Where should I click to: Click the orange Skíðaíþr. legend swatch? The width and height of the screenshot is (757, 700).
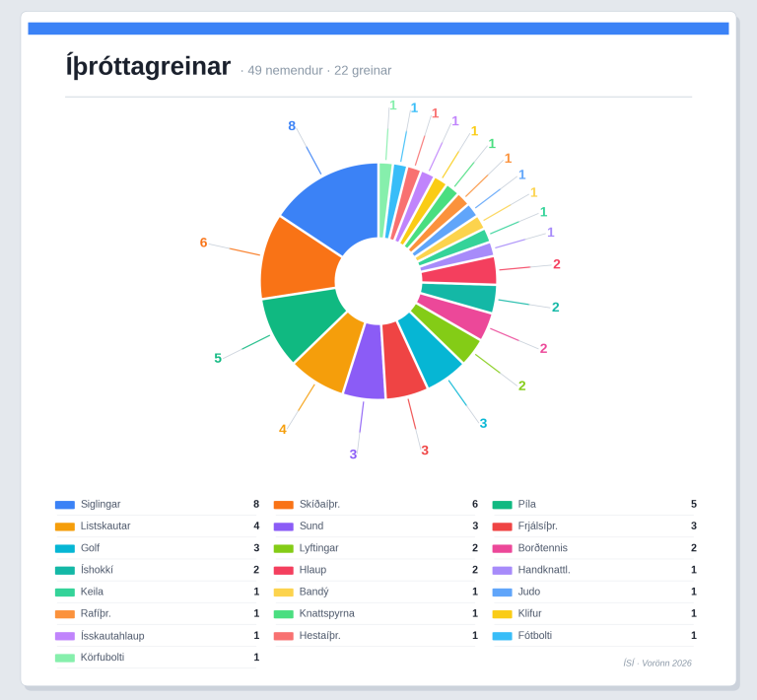click(284, 505)
